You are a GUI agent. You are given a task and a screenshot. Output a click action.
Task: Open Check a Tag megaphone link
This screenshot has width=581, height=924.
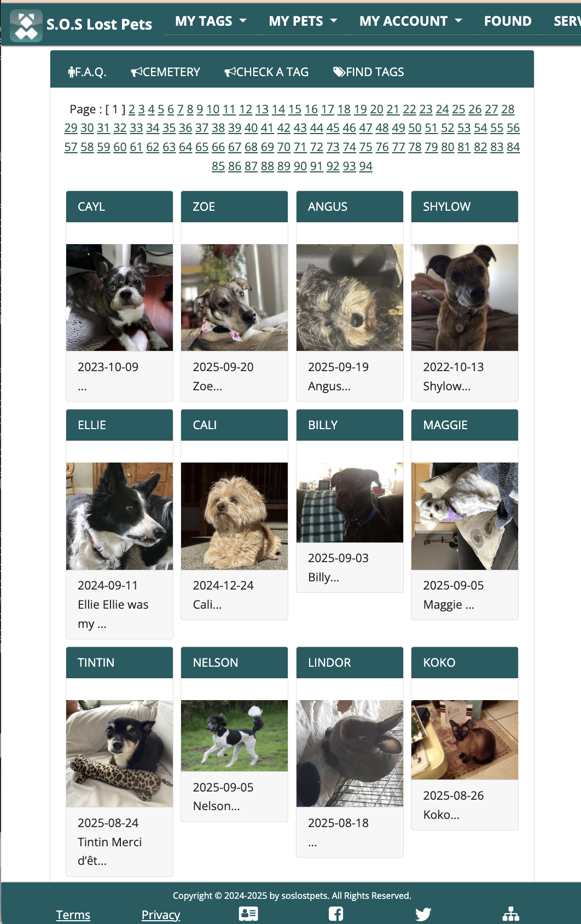(x=266, y=72)
